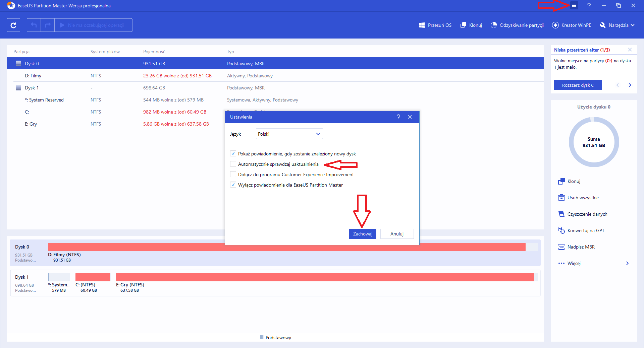Expand the Narzędzia tools dropdown
This screenshot has width=644, height=348.
[617, 25]
